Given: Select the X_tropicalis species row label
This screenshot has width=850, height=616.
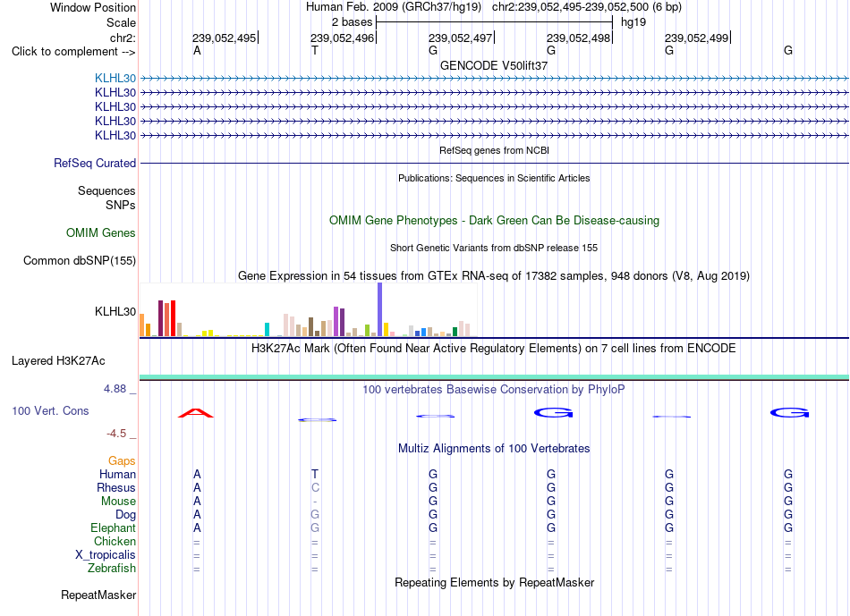Looking at the screenshot, I should [106, 555].
